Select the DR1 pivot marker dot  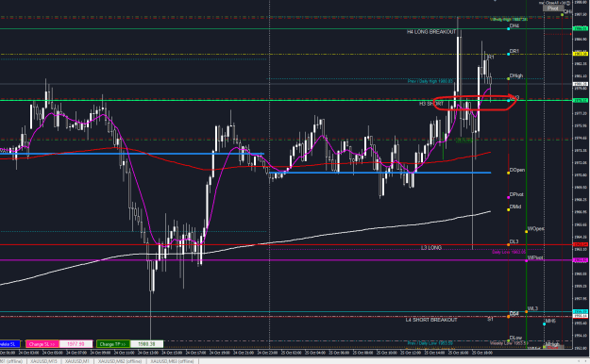coord(509,54)
